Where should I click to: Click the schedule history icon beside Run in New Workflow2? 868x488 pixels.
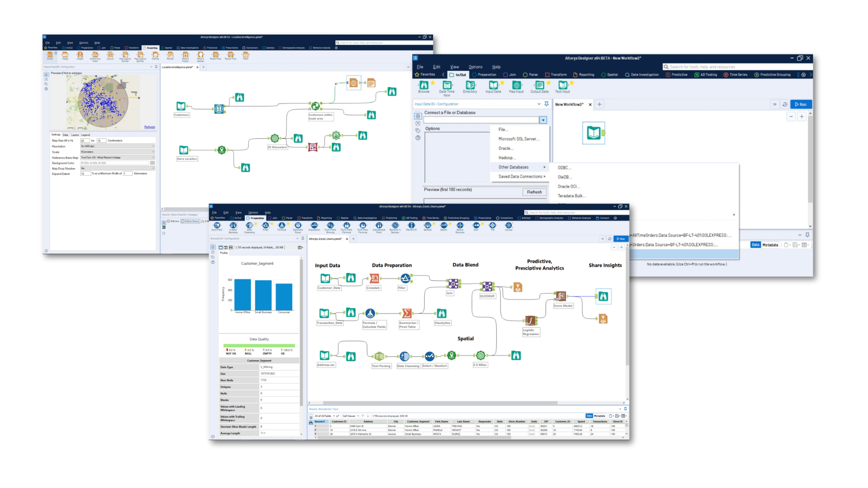[785, 104]
